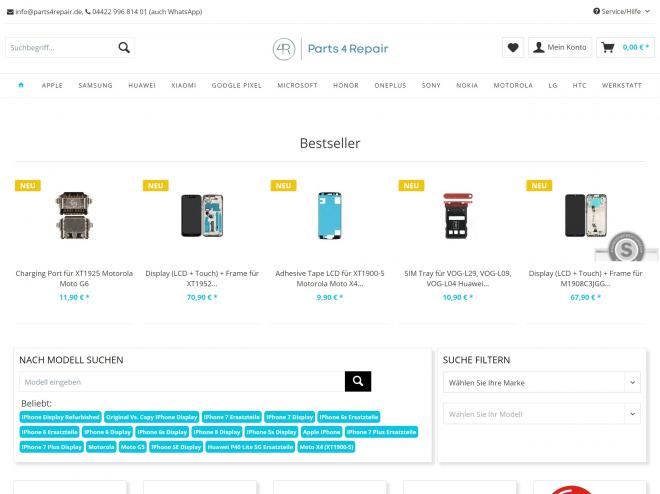The image size is (660, 494).
Task: Click the Moto X4 (XT1900-5) tag
Action: 326,447
